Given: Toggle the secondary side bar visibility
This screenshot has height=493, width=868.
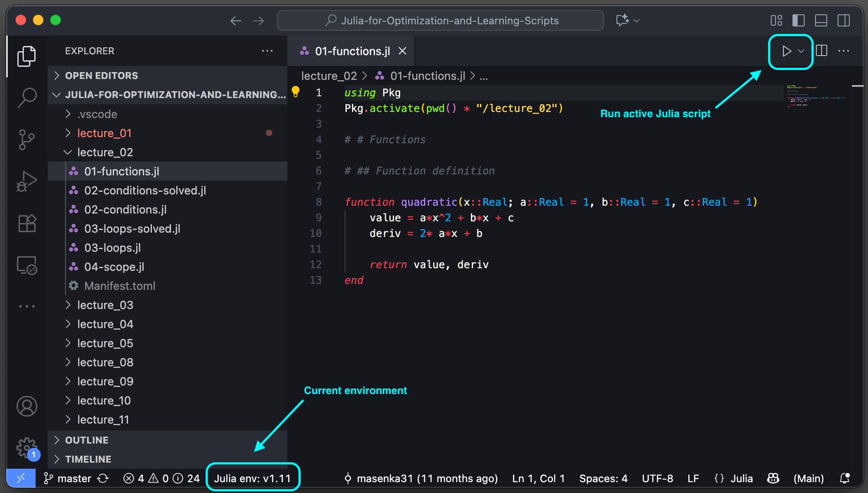Looking at the screenshot, I should (x=843, y=20).
